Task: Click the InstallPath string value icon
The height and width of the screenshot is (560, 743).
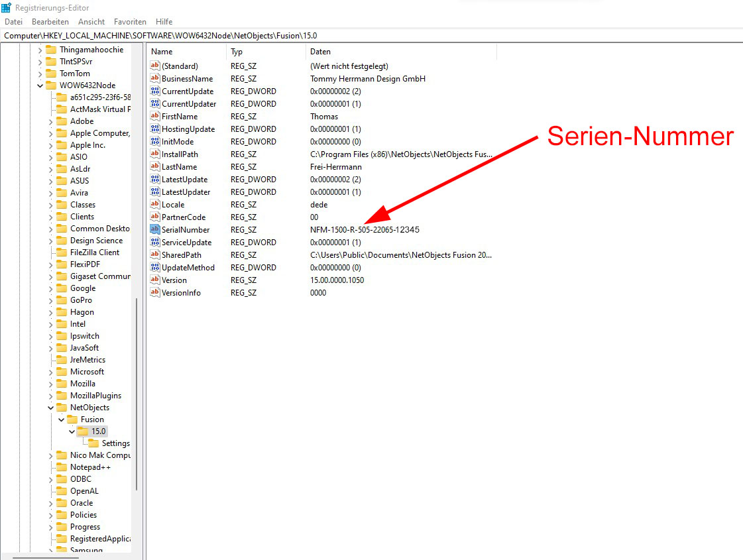Action: point(155,154)
